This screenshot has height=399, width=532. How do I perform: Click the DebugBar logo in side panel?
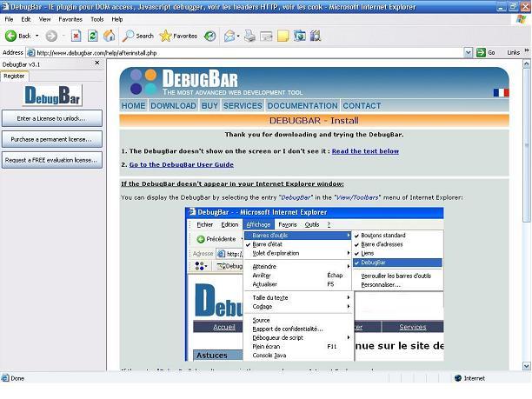[x=52, y=96]
